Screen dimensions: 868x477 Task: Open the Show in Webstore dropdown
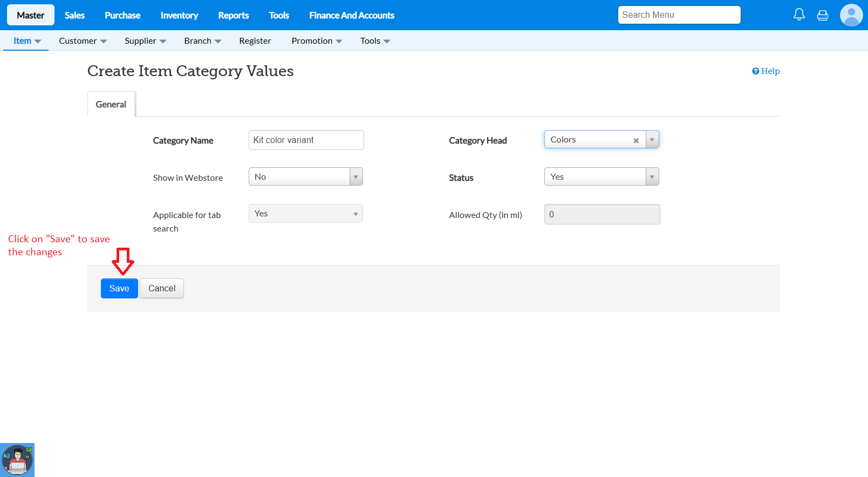point(306,176)
